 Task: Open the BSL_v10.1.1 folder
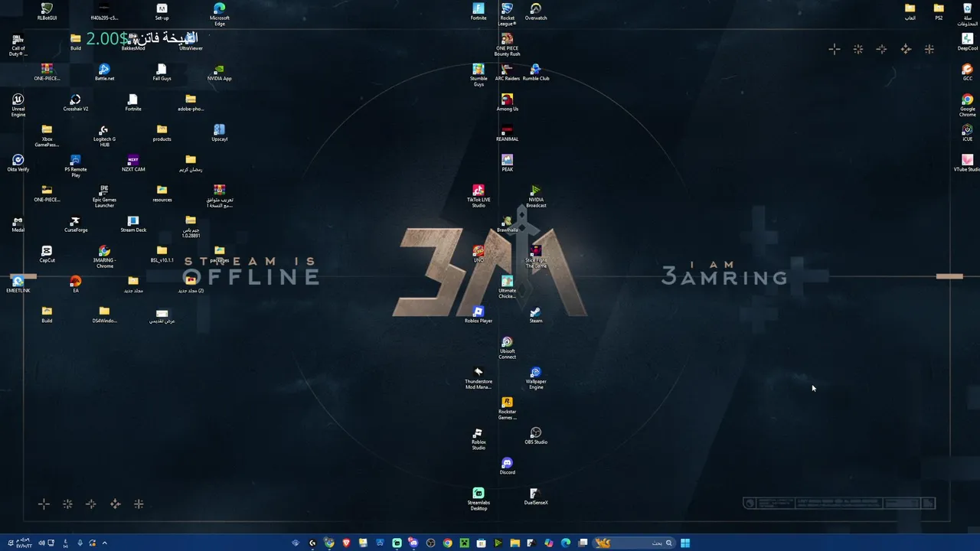(x=162, y=254)
